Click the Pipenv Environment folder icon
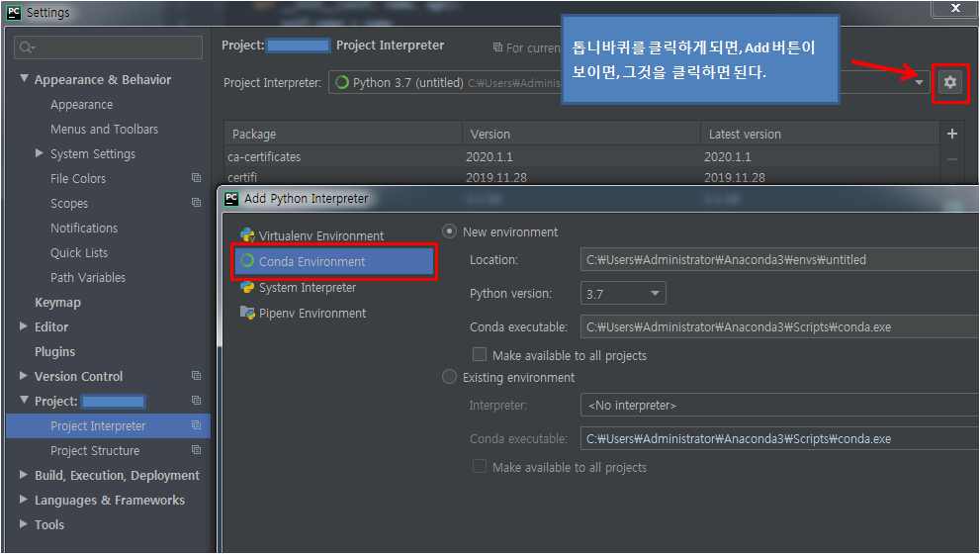Viewport: 980px width, 554px height. point(247,313)
